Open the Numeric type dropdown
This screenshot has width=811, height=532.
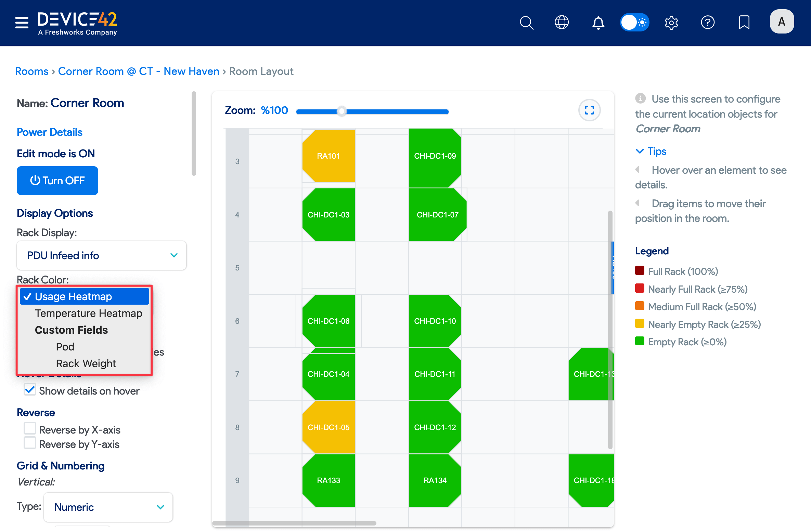pos(108,507)
